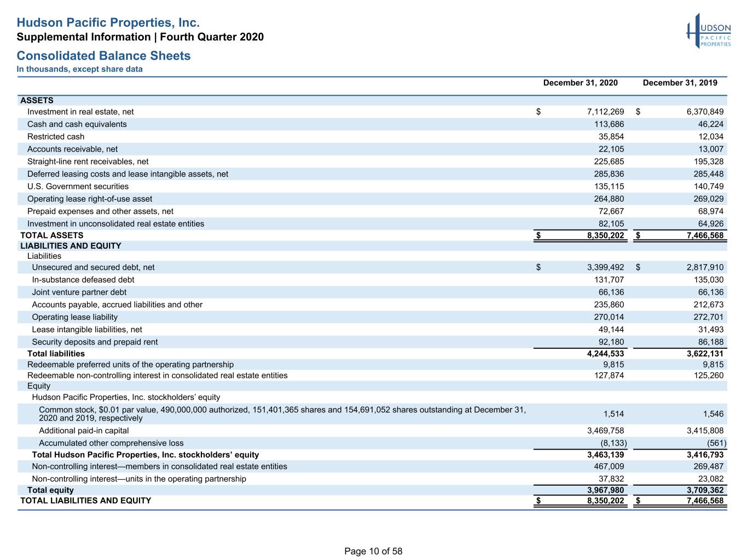
Task: Select the 2,817,910 value
Action: (705, 267)
